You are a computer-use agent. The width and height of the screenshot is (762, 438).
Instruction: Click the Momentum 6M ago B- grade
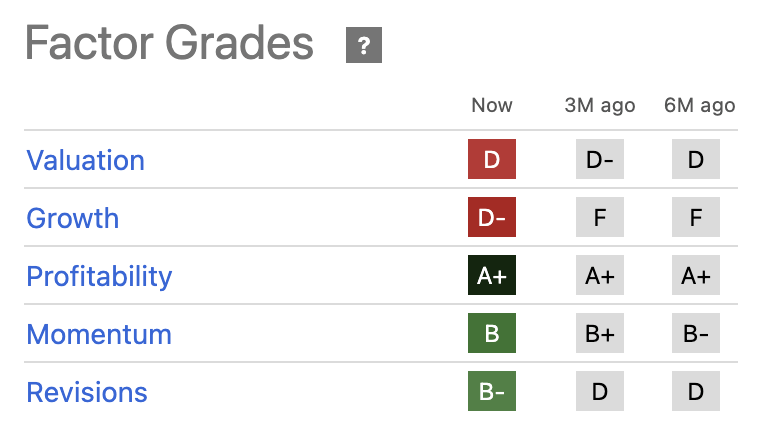pos(696,334)
